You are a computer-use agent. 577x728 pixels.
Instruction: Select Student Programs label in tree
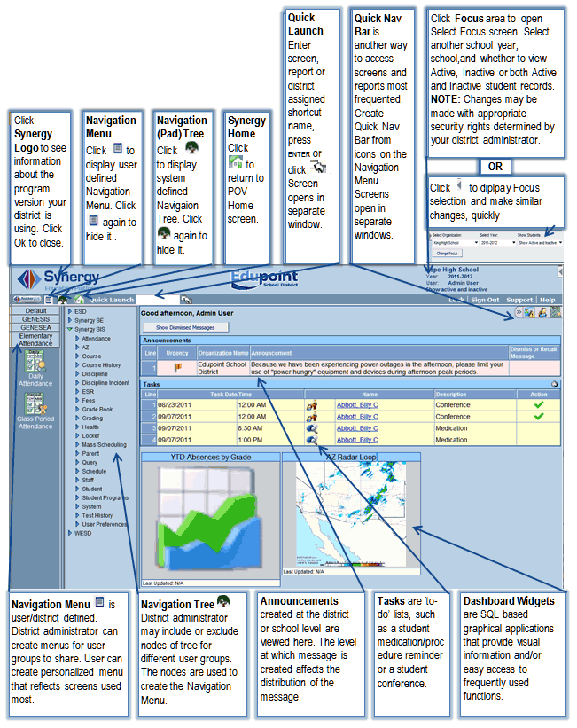click(105, 497)
